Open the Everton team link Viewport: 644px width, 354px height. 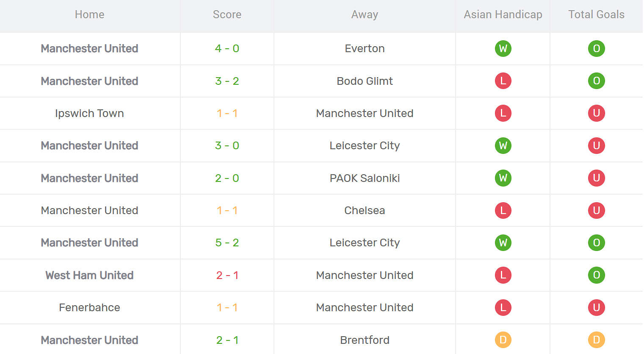click(x=365, y=48)
